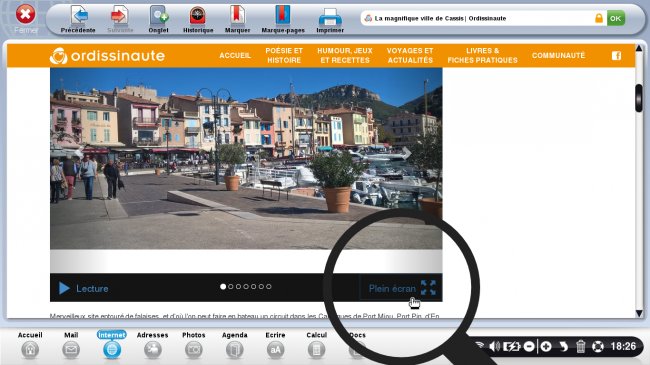
Task: Click the curved undo arrow in the tray
Action: (x=563, y=346)
